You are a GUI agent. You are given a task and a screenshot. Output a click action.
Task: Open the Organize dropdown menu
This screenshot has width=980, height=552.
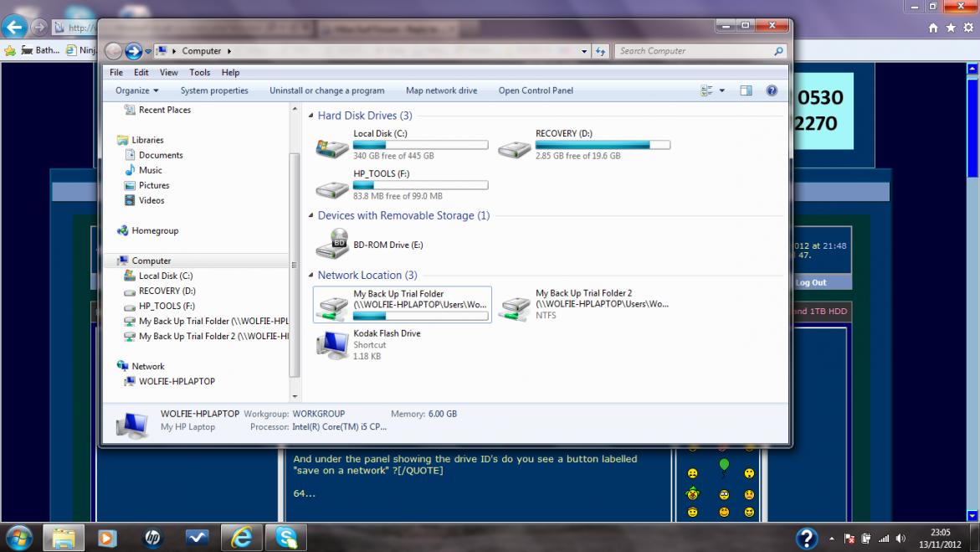tap(136, 90)
